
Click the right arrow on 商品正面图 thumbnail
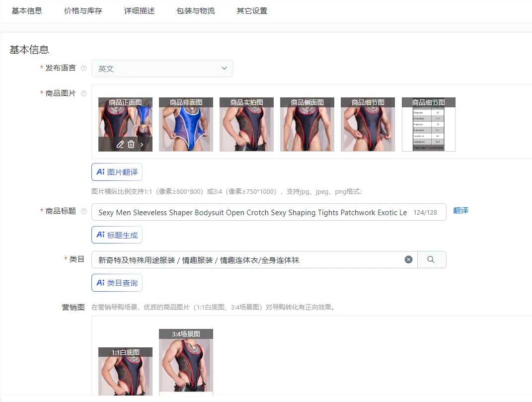(x=142, y=144)
